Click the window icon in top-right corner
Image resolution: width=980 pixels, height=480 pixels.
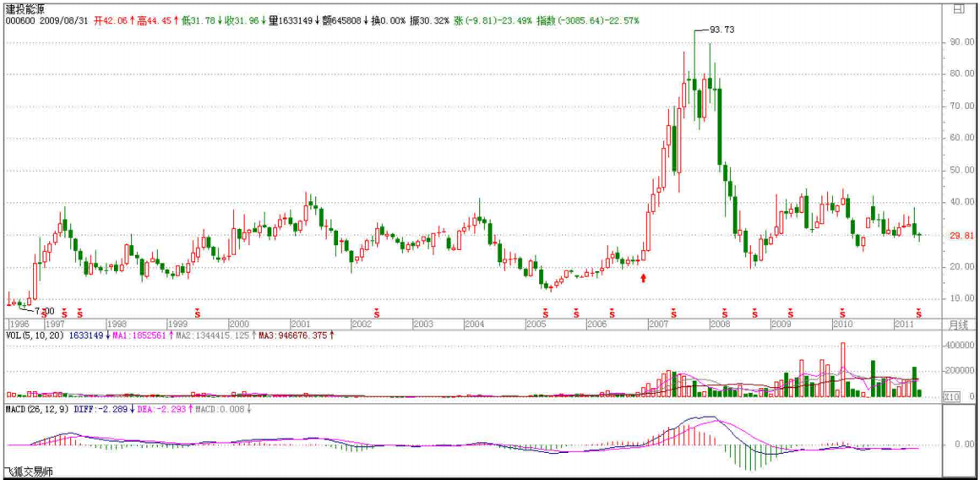(x=958, y=9)
